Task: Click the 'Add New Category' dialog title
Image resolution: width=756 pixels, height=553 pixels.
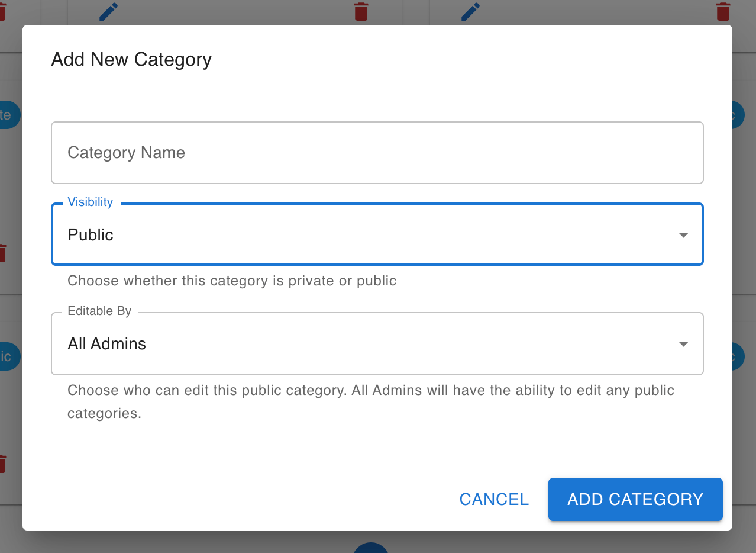Action: pos(131,60)
